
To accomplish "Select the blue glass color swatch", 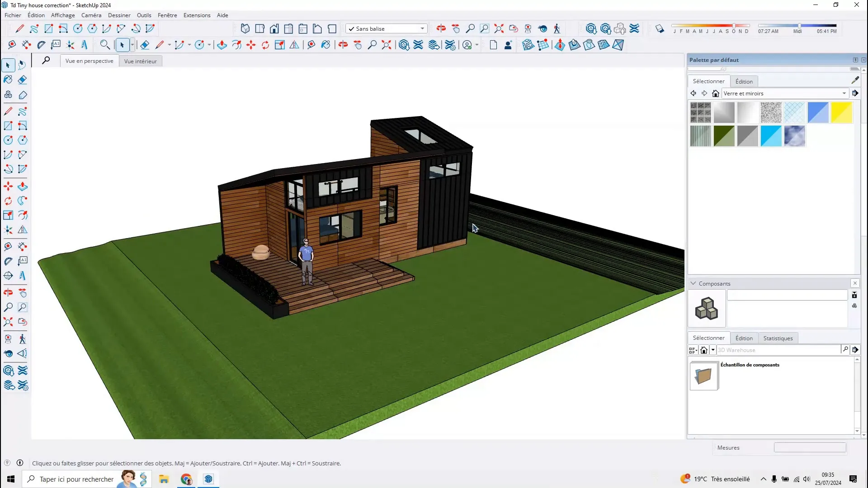I will (x=820, y=112).
